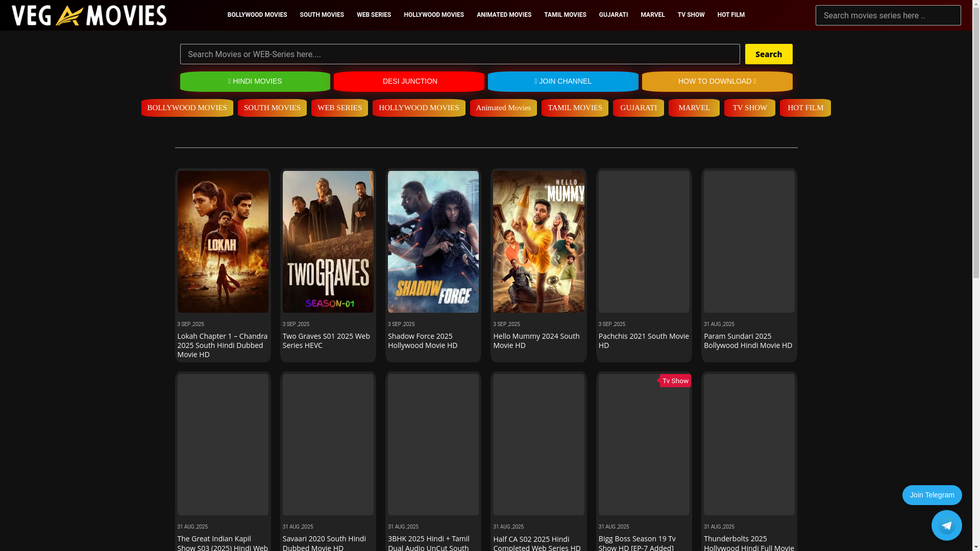Open Hello Mummy 2024 South Movie link
980x551 pixels.
(x=536, y=341)
